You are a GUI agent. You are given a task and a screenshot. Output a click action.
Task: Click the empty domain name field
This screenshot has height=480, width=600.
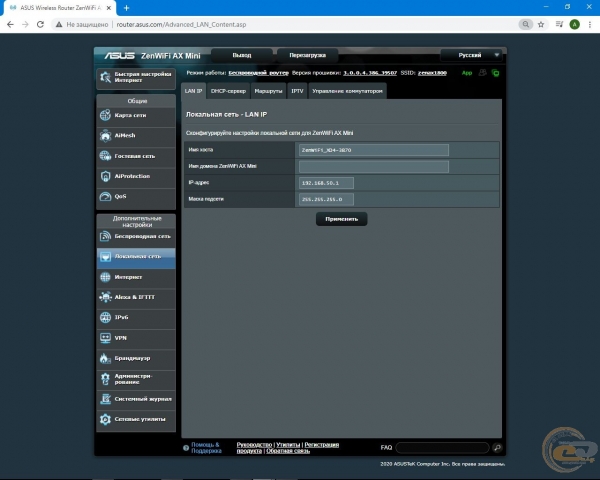pyautogui.click(x=373, y=167)
